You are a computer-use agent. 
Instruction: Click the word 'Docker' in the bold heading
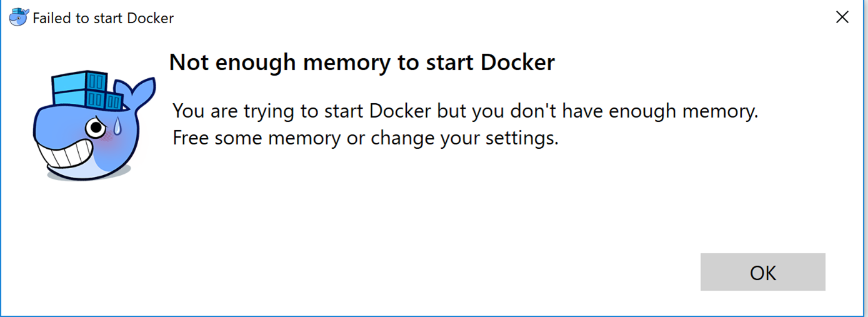click(x=517, y=63)
